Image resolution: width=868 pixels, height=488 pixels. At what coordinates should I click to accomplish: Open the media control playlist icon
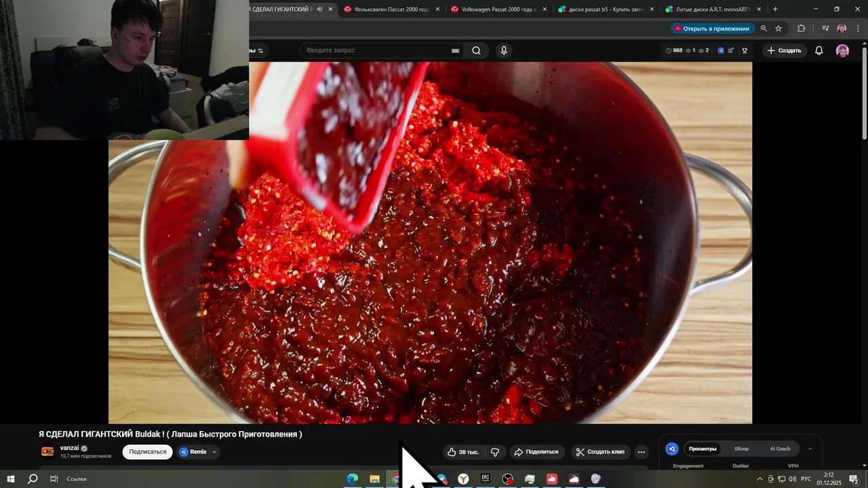(825, 28)
